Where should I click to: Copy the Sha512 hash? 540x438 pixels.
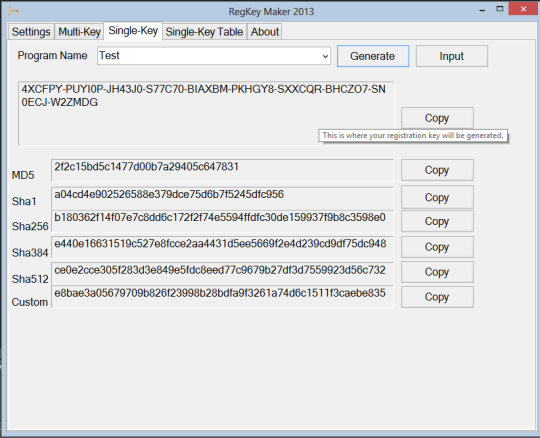click(x=437, y=272)
